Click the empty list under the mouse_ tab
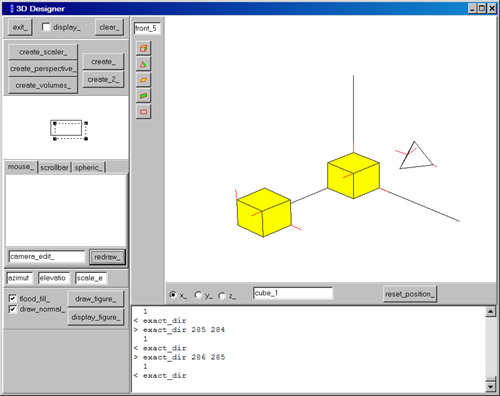 pos(66,211)
